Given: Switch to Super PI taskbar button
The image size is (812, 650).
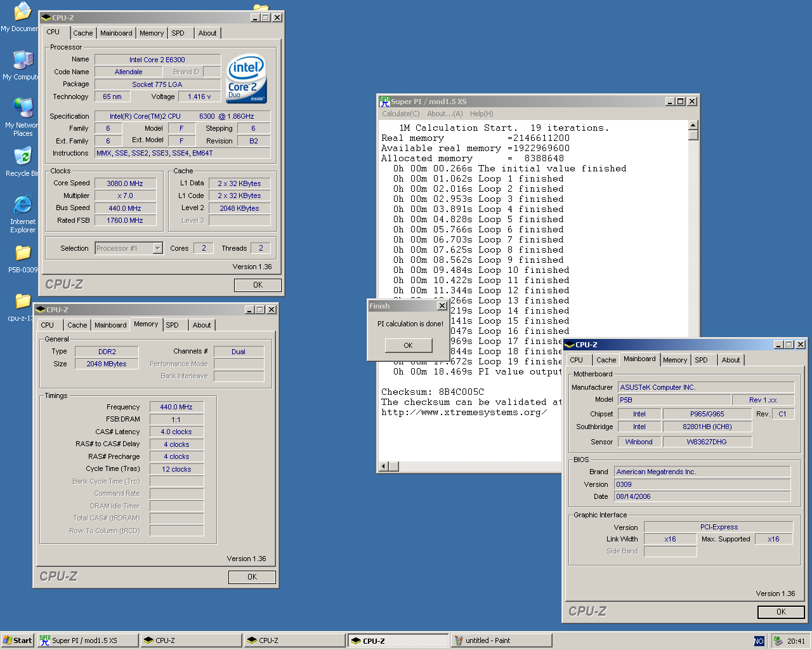Looking at the screenshot, I should coord(88,640).
